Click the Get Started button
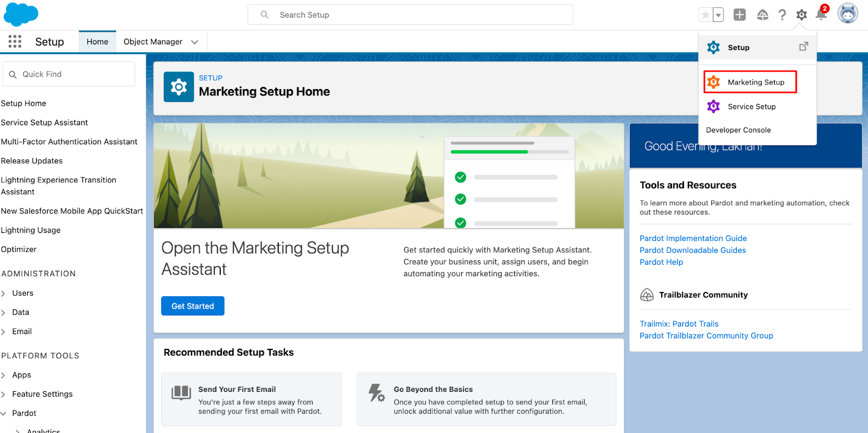 (x=193, y=306)
